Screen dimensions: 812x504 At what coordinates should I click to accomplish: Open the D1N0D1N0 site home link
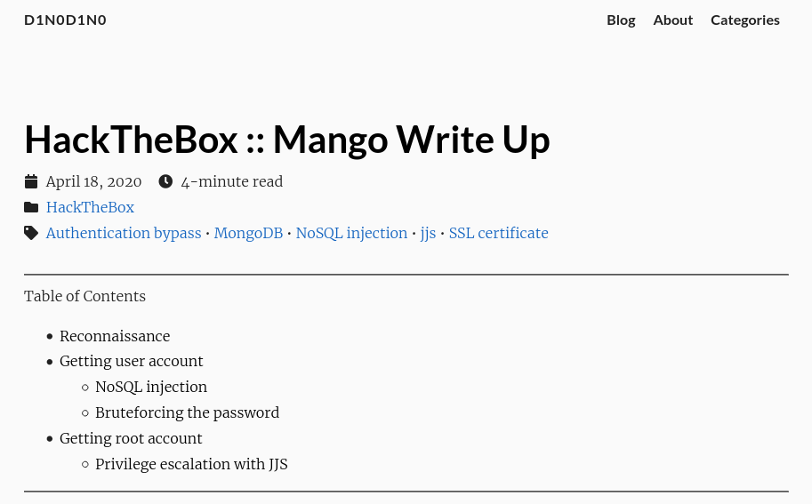(x=65, y=20)
